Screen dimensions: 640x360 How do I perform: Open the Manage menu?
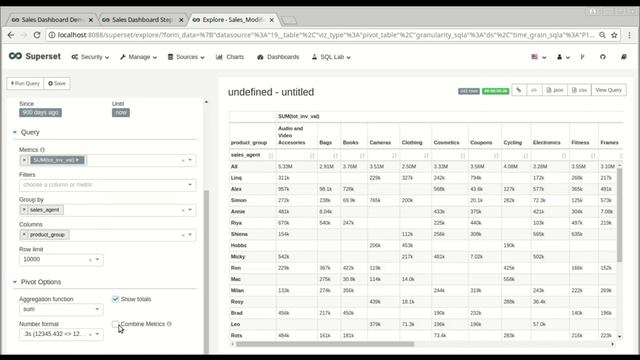(x=138, y=57)
